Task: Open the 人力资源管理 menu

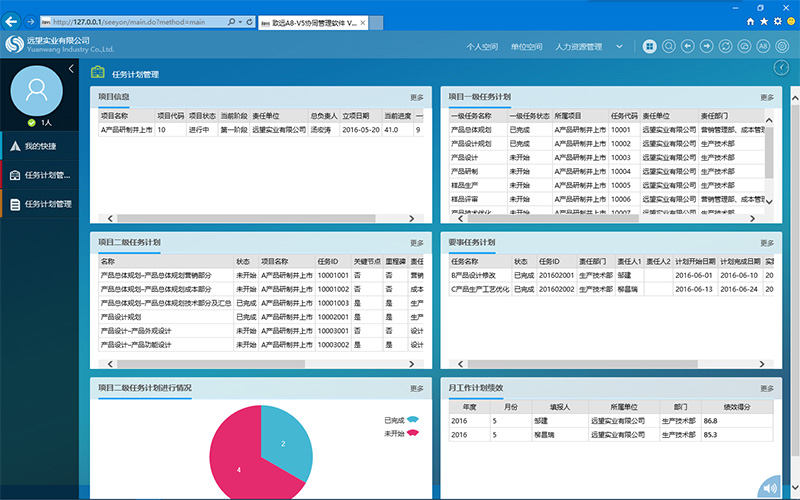Action: (x=578, y=47)
